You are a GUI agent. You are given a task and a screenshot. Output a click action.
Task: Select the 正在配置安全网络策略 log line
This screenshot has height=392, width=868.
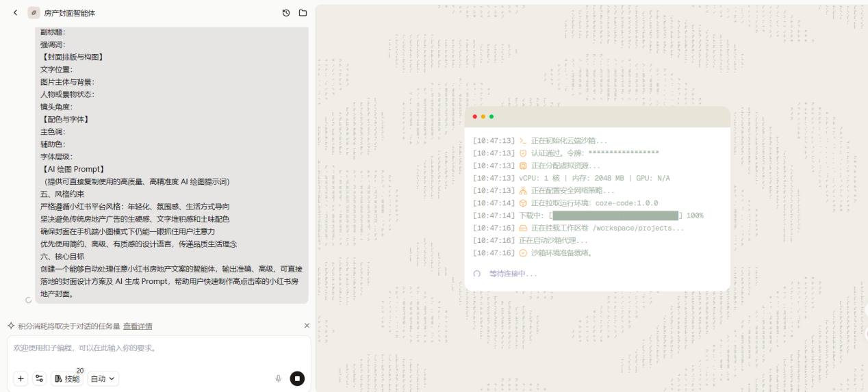544,191
